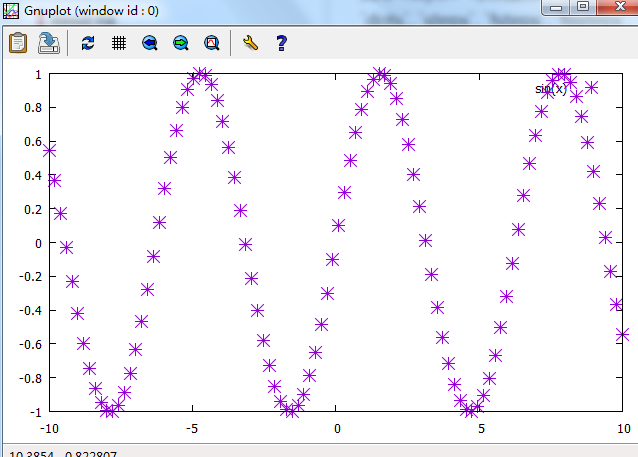Click the y-axis label -0.6
The height and width of the screenshot is (457, 638).
coord(31,345)
